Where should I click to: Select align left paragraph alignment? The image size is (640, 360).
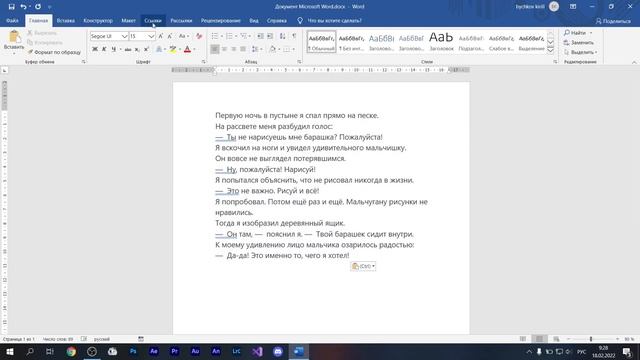tap(215, 49)
